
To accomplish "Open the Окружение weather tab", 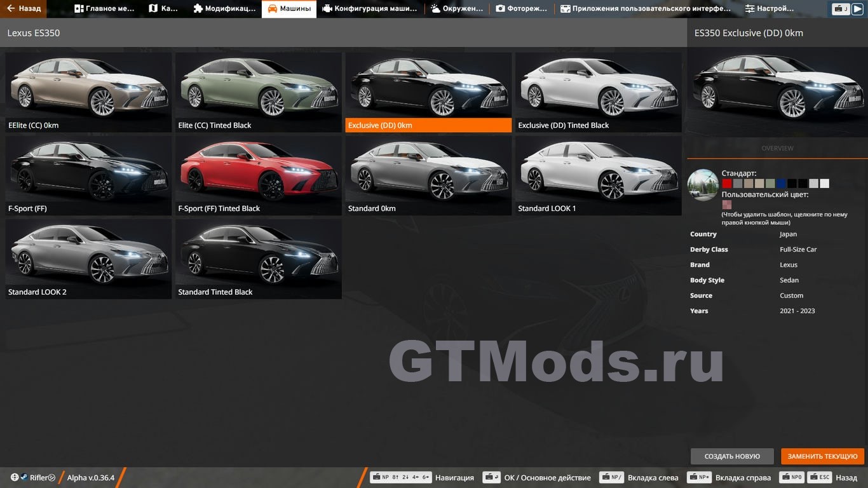I will 456,9.
